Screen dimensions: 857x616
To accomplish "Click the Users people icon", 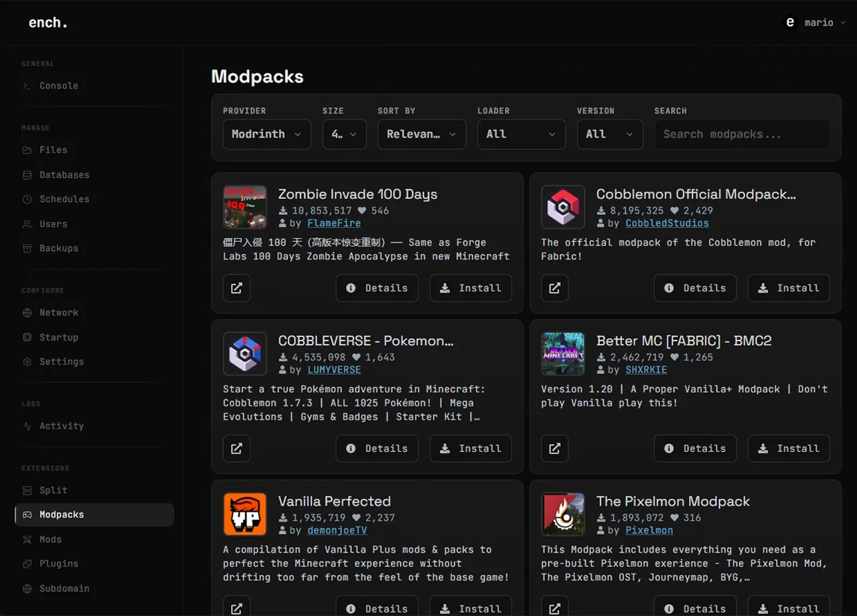I will point(27,224).
